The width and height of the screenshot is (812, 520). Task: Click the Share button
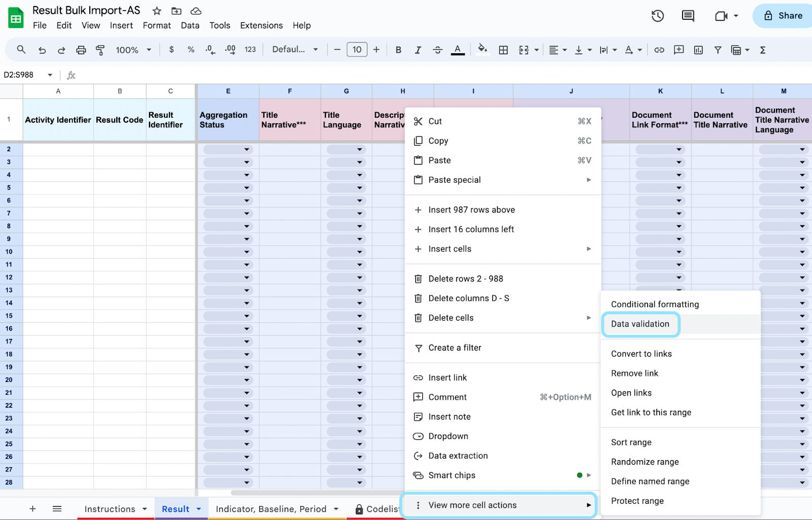(782, 15)
